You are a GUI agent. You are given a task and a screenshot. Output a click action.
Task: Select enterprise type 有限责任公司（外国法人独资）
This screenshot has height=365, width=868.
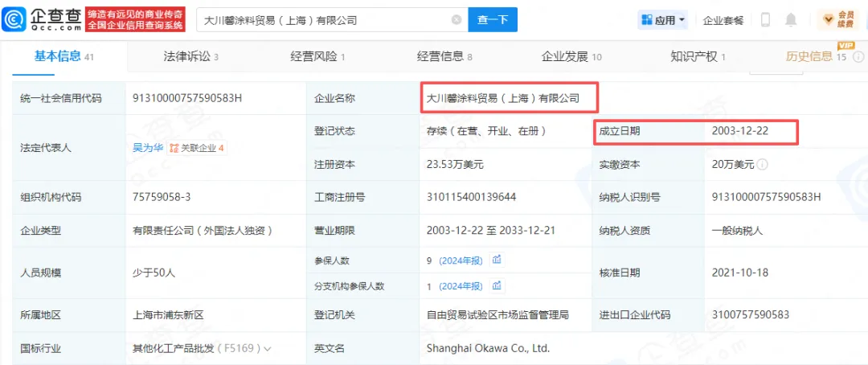203,231
